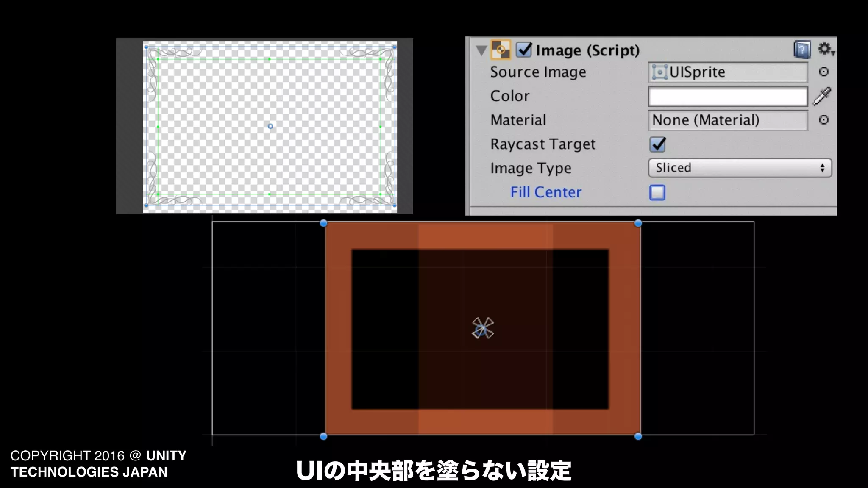
Task: Click the sprite editor top green border handle
Action: pos(270,59)
